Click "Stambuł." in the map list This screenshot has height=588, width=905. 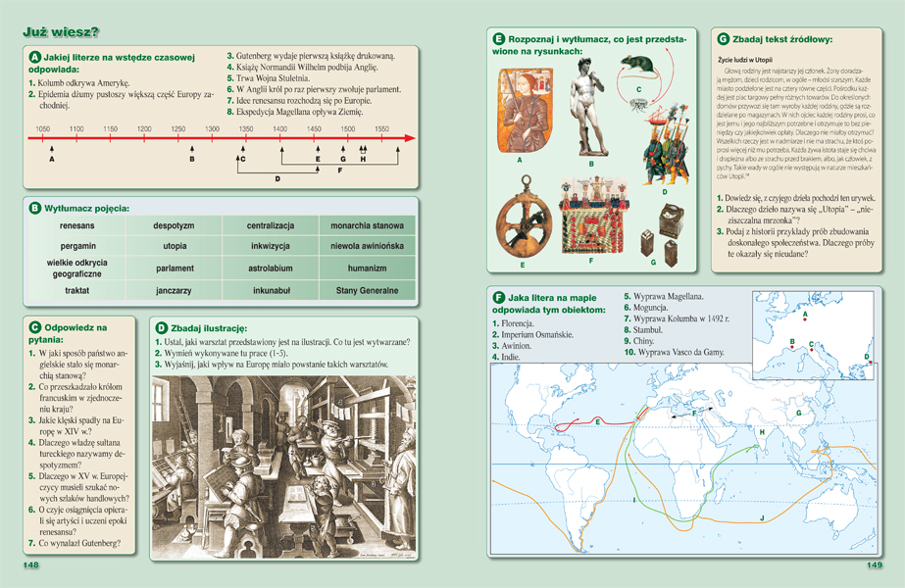647,330
